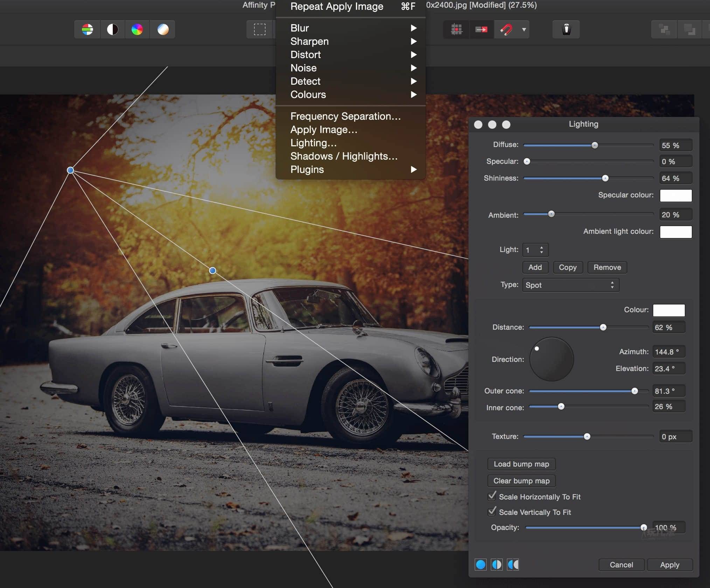710x588 pixels.
Task: Click the Azimuth value field
Action: tap(669, 352)
